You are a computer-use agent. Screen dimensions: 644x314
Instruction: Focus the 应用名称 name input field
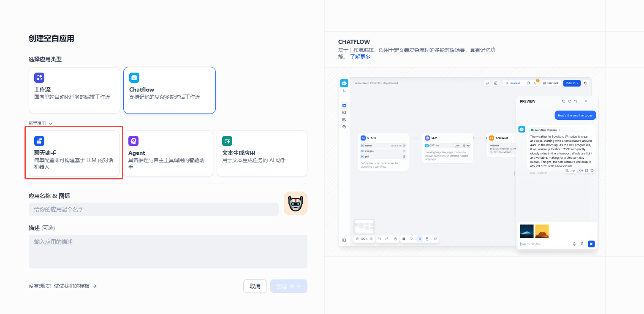[x=153, y=209]
